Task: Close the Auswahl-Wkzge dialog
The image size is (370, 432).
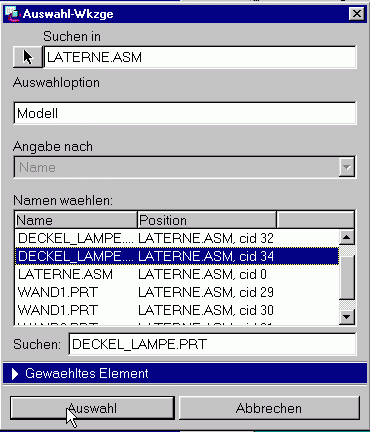Action: (x=356, y=14)
